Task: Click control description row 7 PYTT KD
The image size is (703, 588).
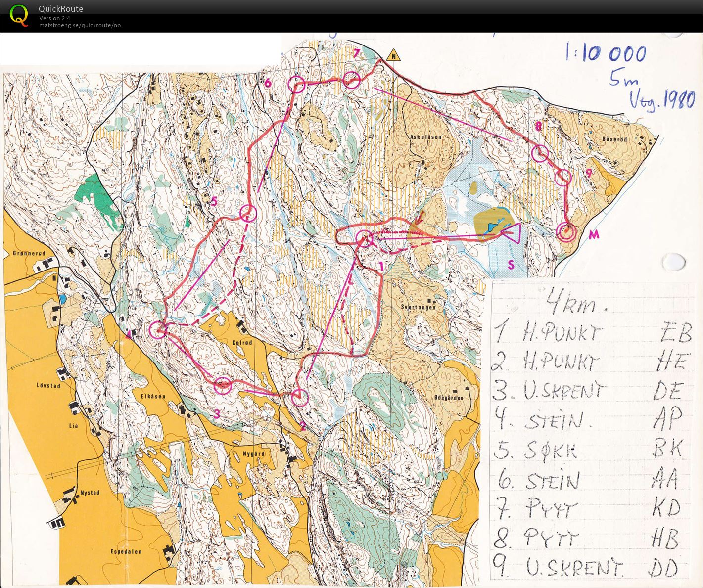Action: click(x=588, y=509)
